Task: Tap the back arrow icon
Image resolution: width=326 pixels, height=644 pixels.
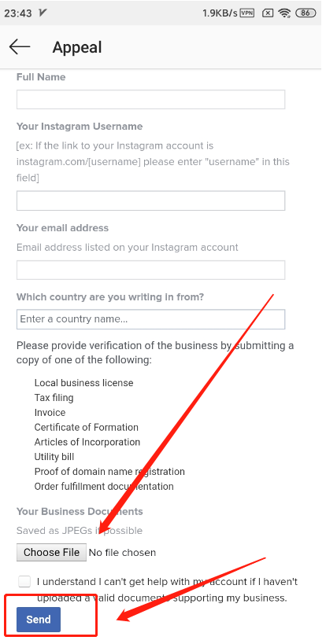Action: 20,47
